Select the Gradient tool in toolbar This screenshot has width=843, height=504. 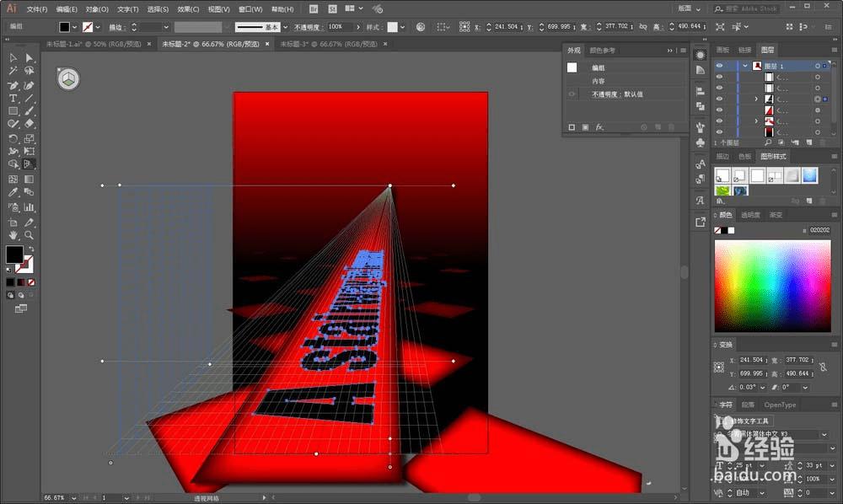[x=29, y=179]
